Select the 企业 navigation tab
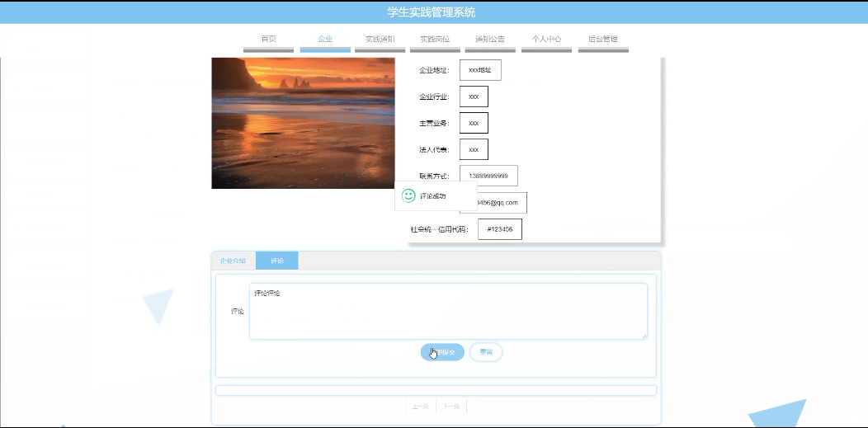Image resolution: width=868 pixels, height=428 pixels. pyautogui.click(x=325, y=40)
